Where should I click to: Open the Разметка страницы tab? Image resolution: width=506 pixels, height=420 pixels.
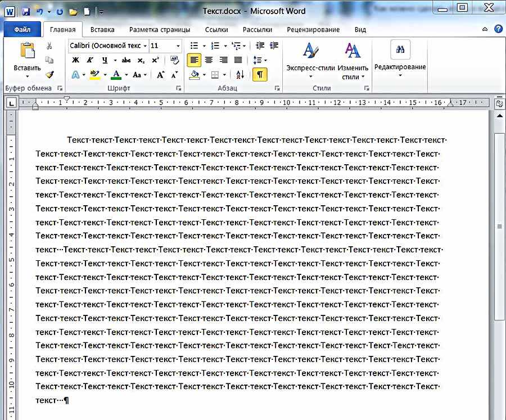click(x=160, y=29)
